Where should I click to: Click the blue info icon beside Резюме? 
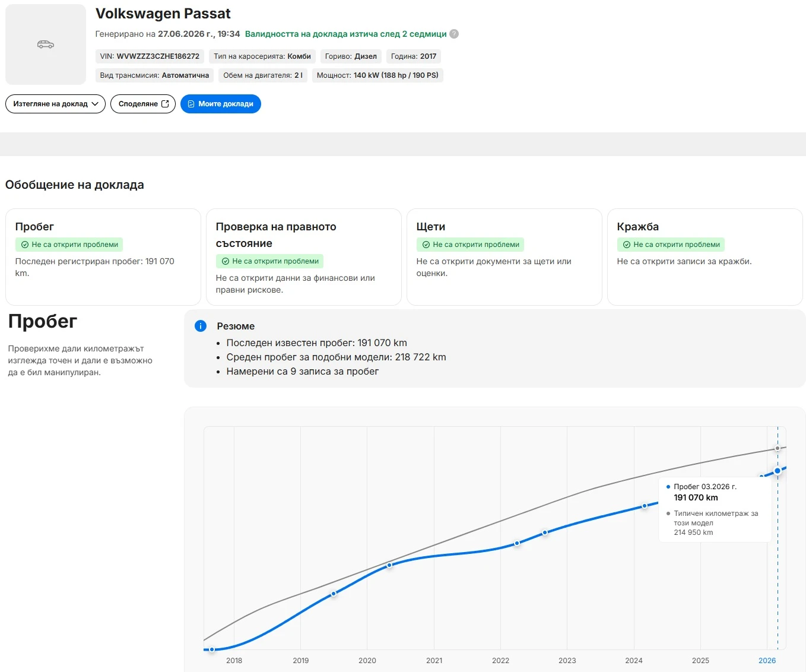tap(201, 326)
